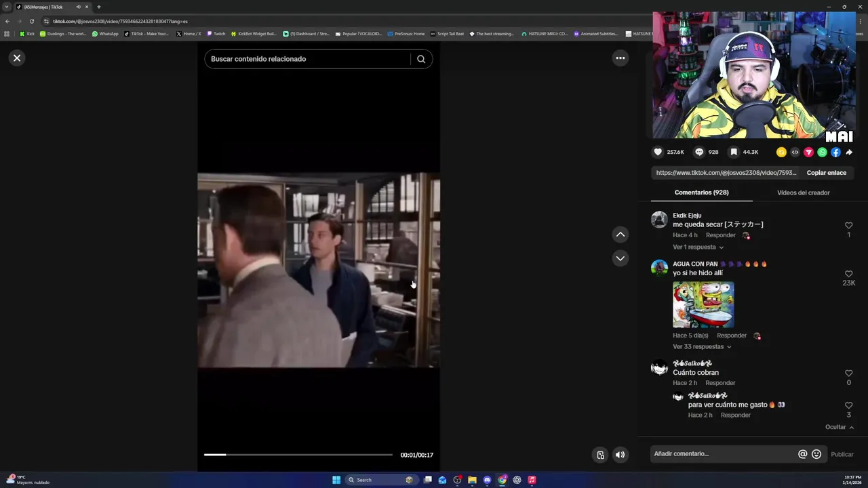Like the "Cuánto cobran" comment
This screenshot has width=868, height=488.
click(848, 373)
